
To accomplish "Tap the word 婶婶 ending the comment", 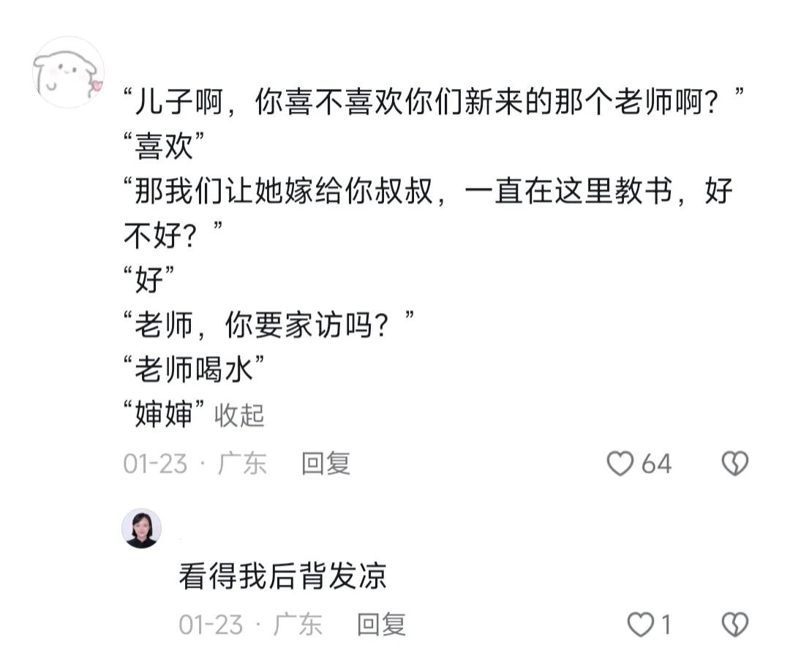I will point(164,415).
